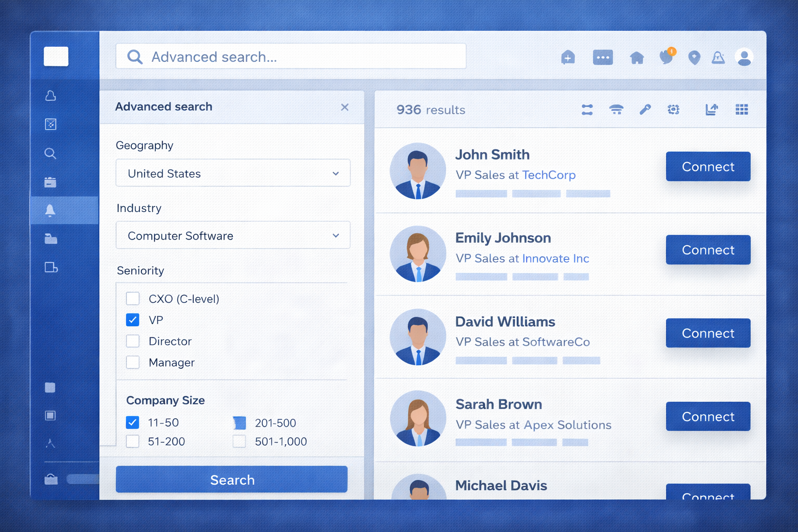Image resolution: width=798 pixels, height=532 pixels.
Task: Uncheck the VP seniority checkbox
Action: coord(132,320)
